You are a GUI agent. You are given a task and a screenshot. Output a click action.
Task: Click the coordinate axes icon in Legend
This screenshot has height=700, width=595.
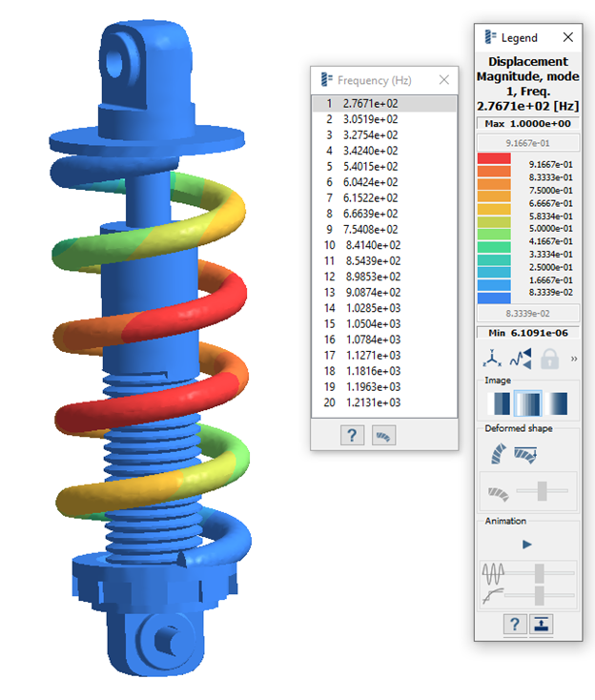point(492,359)
